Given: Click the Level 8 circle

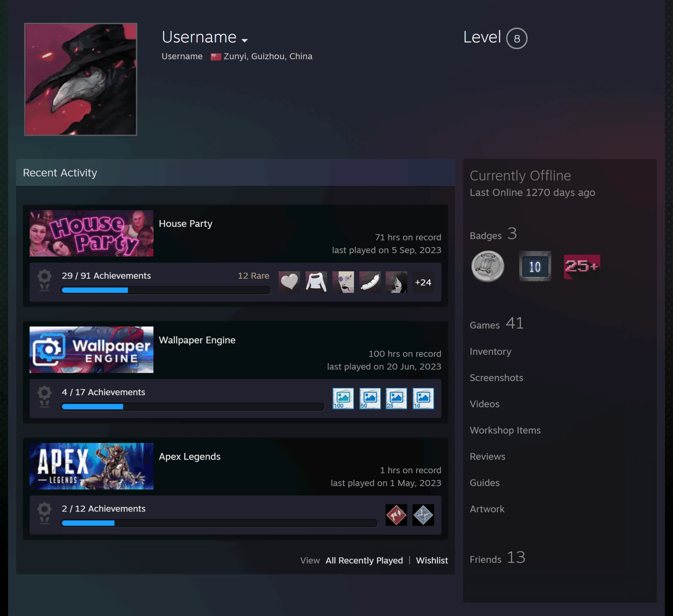Looking at the screenshot, I should 517,38.
